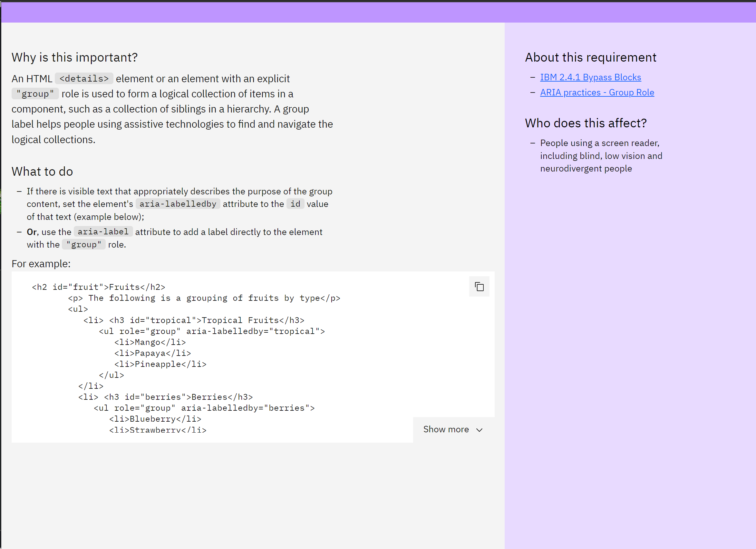The height and width of the screenshot is (549, 756).
Task: Click the Berries heading line in code
Action: click(165, 397)
